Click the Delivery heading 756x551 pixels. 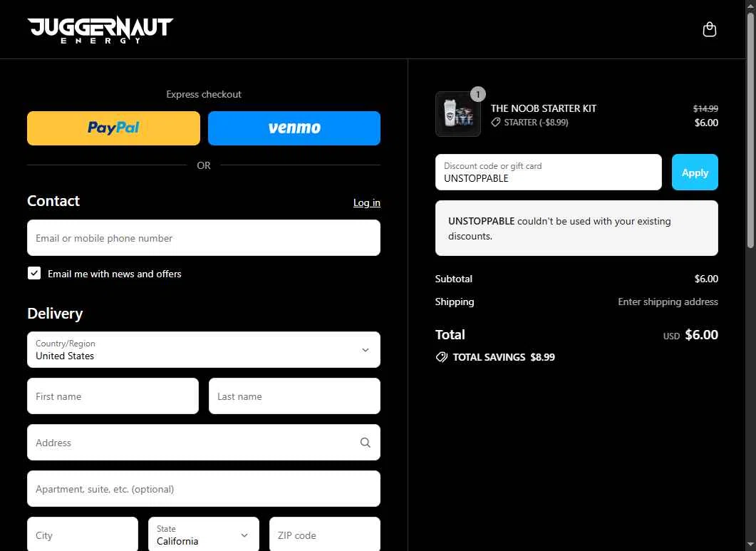(55, 314)
